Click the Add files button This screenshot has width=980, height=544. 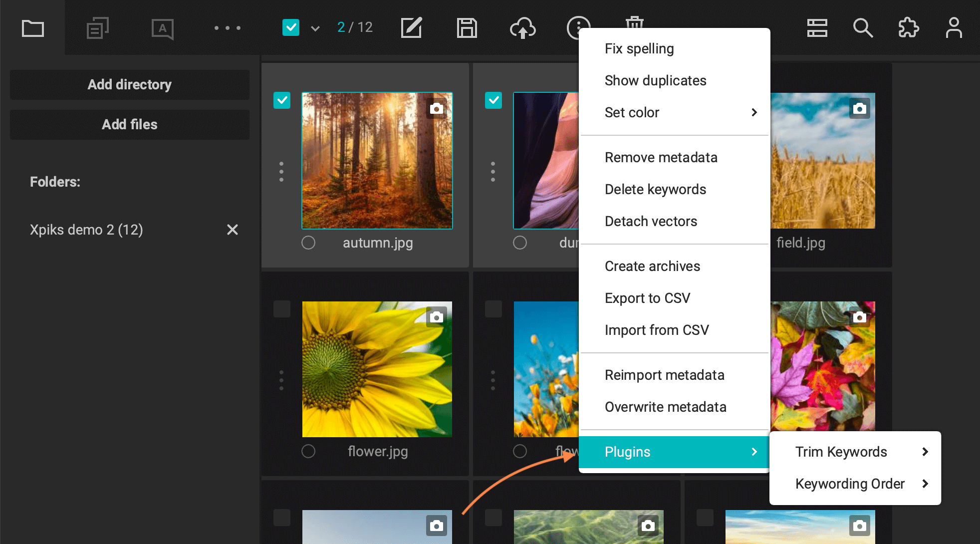[129, 124]
